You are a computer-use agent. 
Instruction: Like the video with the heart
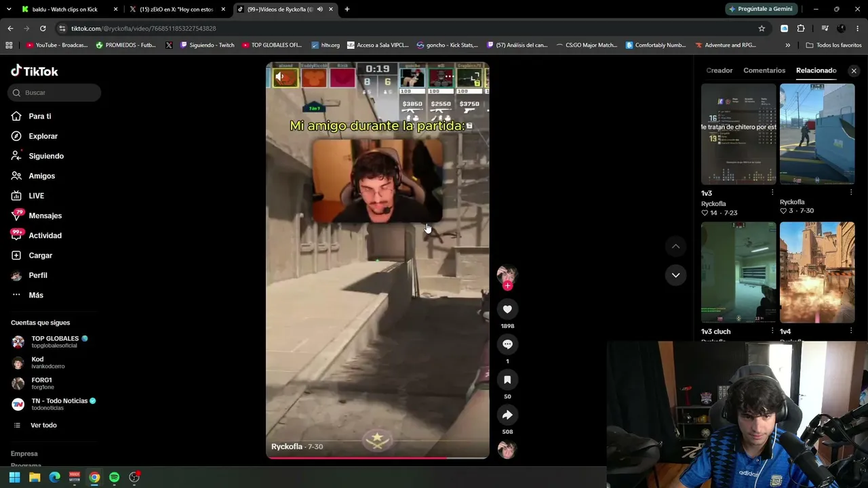point(507,309)
